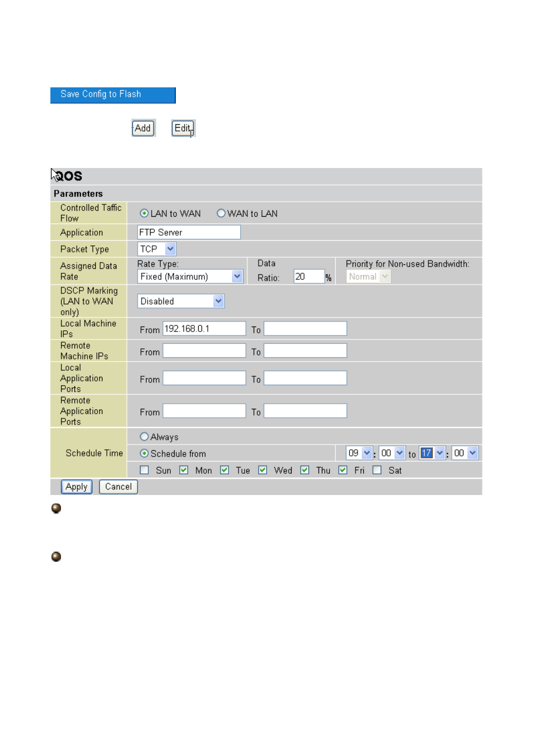Viewport: 534px width, 756px height.
Task: Click the Remote Machine IPs To field
Action: tap(306, 351)
